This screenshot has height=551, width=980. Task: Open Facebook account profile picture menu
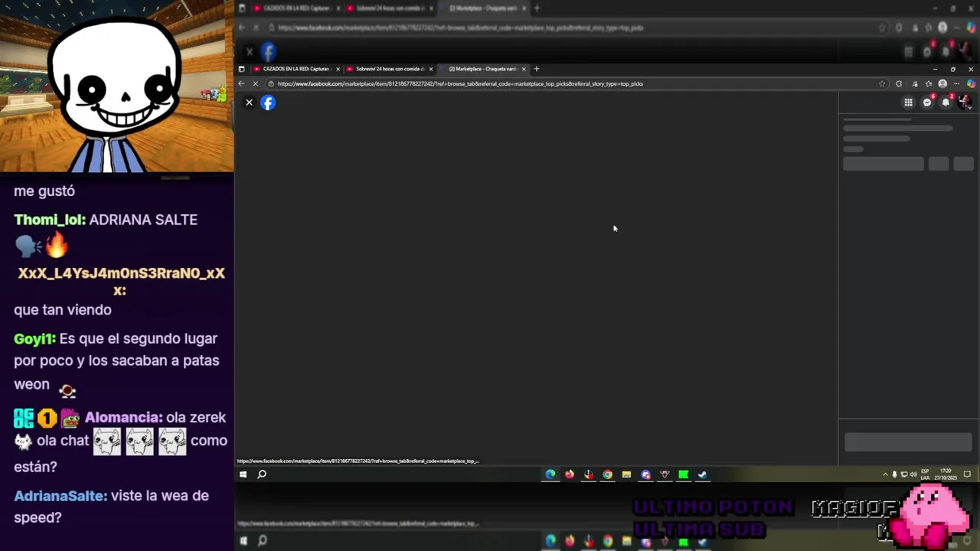pyautogui.click(x=965, y=103)
